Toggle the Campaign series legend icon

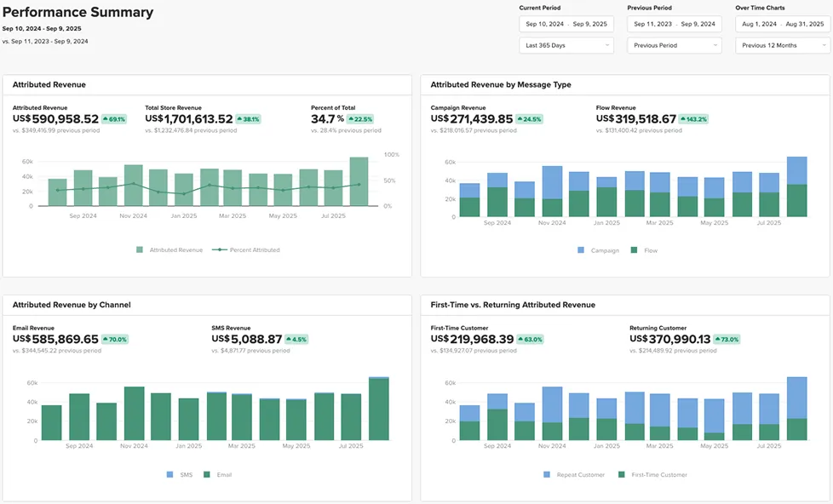pos(581,250)
